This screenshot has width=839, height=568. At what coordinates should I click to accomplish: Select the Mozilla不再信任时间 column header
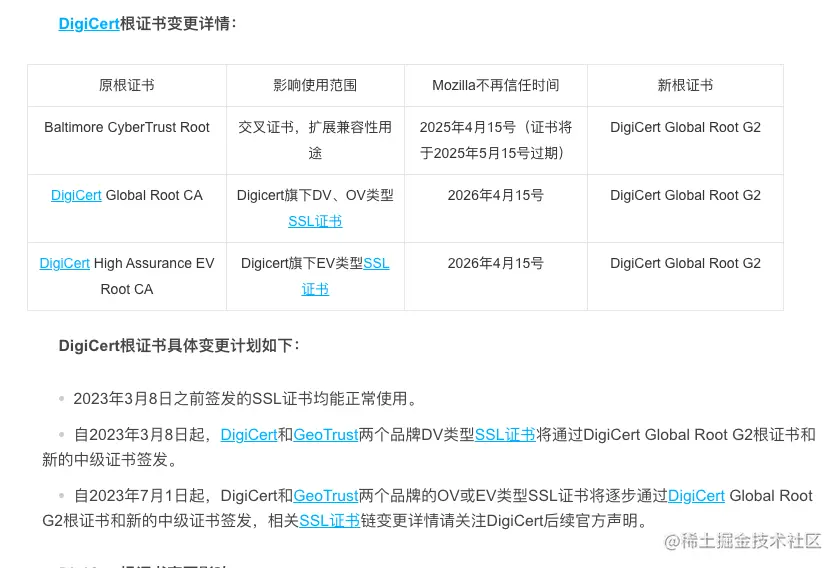(x=495, y=85)
